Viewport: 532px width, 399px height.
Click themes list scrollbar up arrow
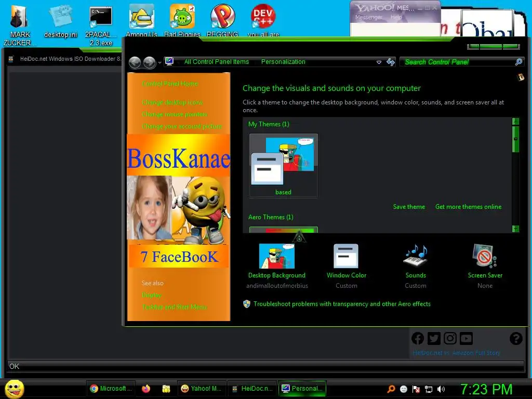pos(515,121)
